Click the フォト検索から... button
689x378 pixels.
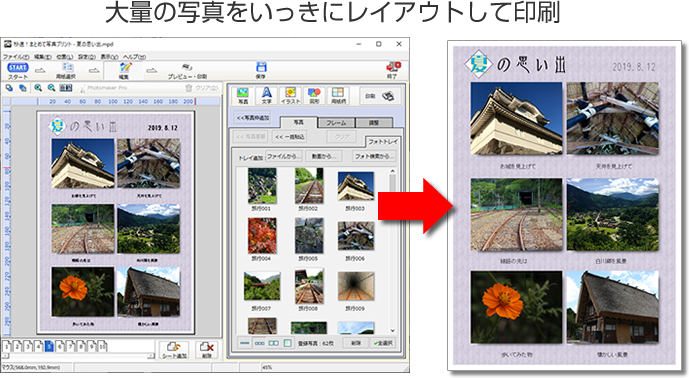375,156
